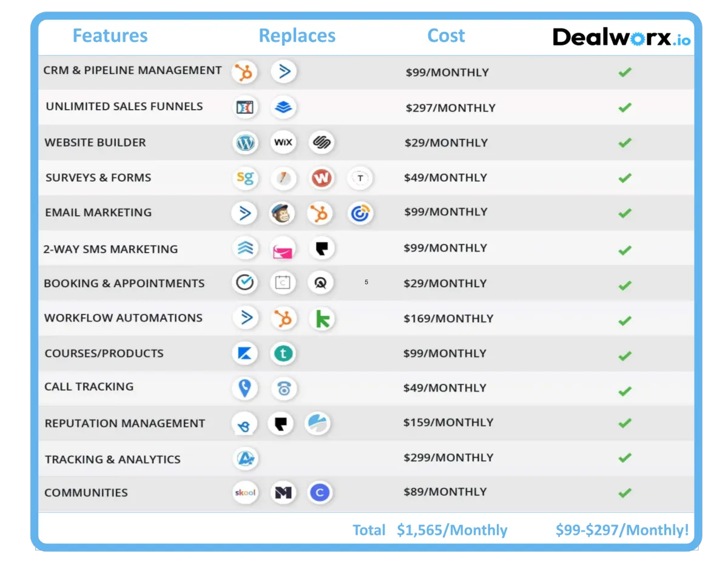Select the black speech-bubble icon in Reputation Management row

coord(281,423)
